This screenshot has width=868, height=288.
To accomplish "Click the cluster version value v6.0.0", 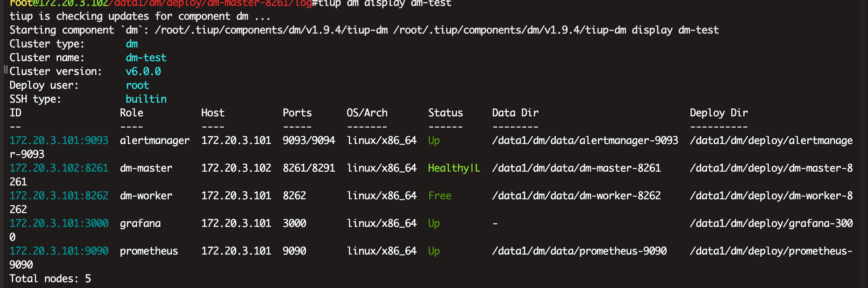I will click(x=143, y=71).
